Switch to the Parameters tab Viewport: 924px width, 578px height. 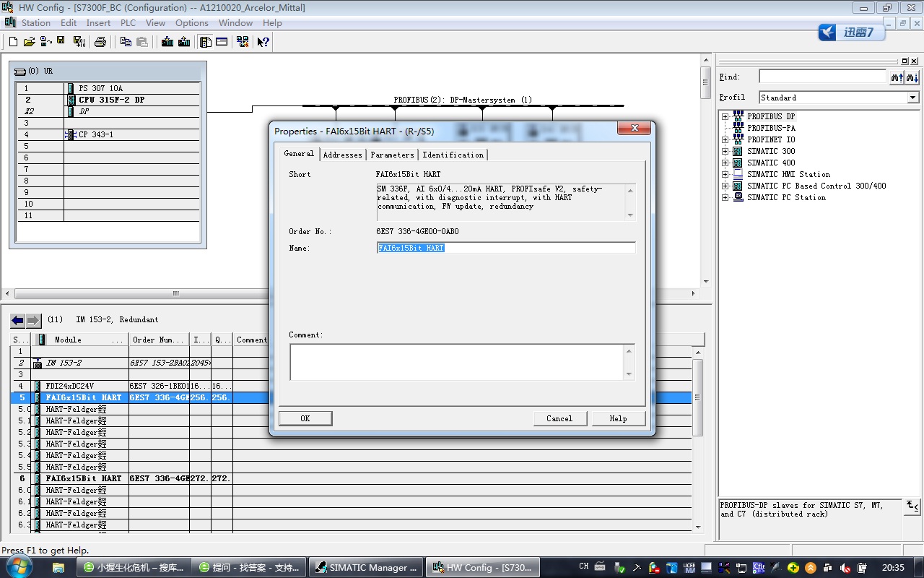click(x=392, y=155)
